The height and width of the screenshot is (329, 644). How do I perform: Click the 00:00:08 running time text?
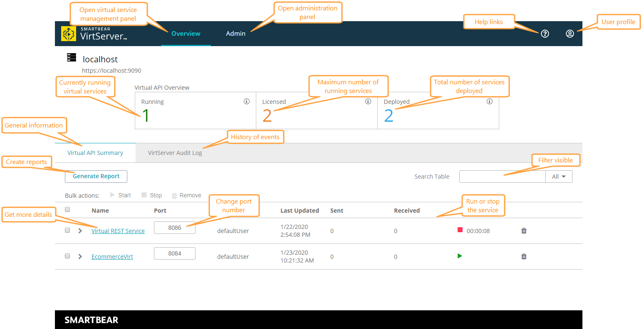pyautogui.click(x=478, y=231)
